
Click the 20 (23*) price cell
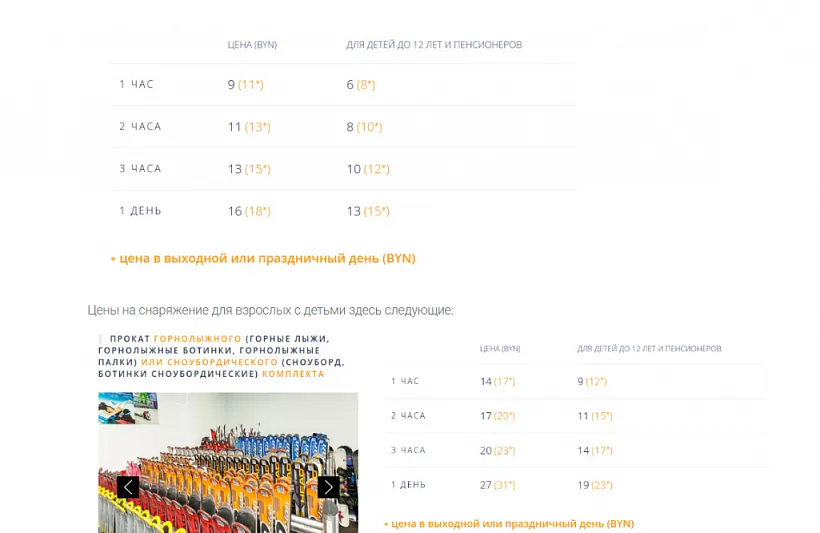(x=497, y=450)
